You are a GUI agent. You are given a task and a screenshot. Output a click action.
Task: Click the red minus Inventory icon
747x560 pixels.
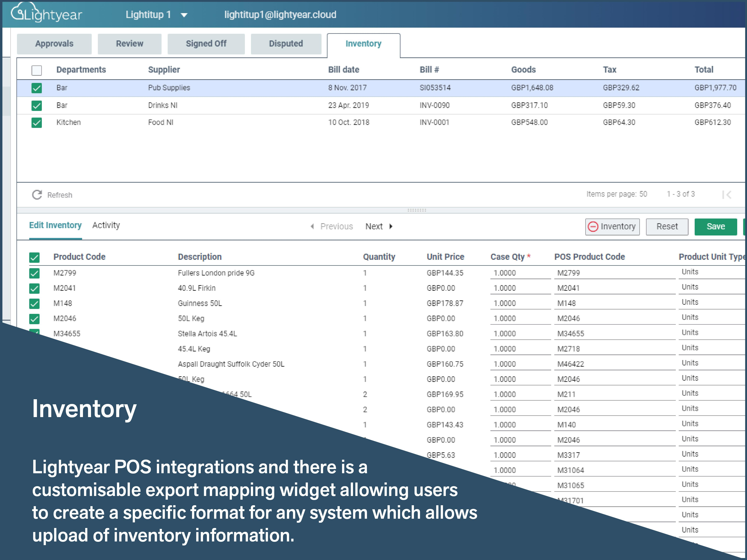tap(593, 227)
